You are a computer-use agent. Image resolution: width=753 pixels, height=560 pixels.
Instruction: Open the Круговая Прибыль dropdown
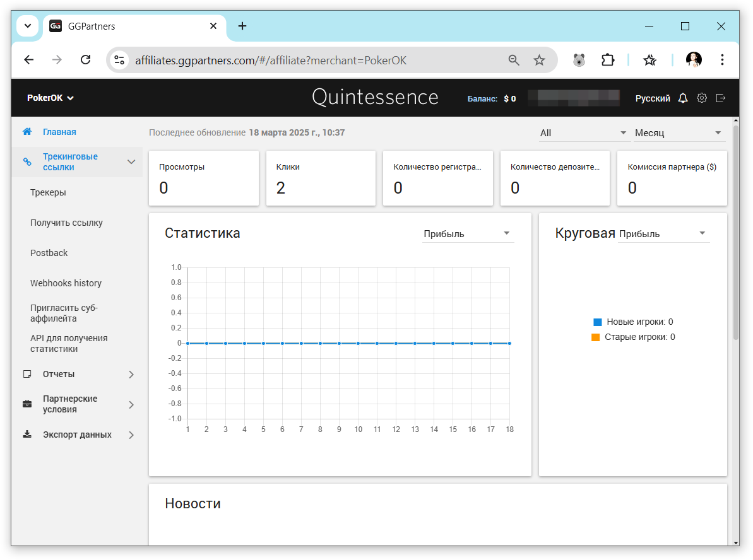(663, 234)
